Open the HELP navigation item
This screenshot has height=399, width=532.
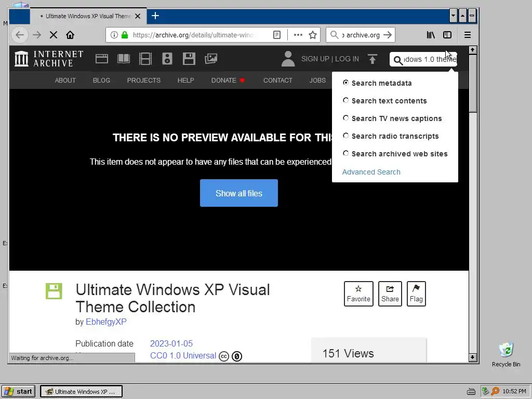[185, 81]
